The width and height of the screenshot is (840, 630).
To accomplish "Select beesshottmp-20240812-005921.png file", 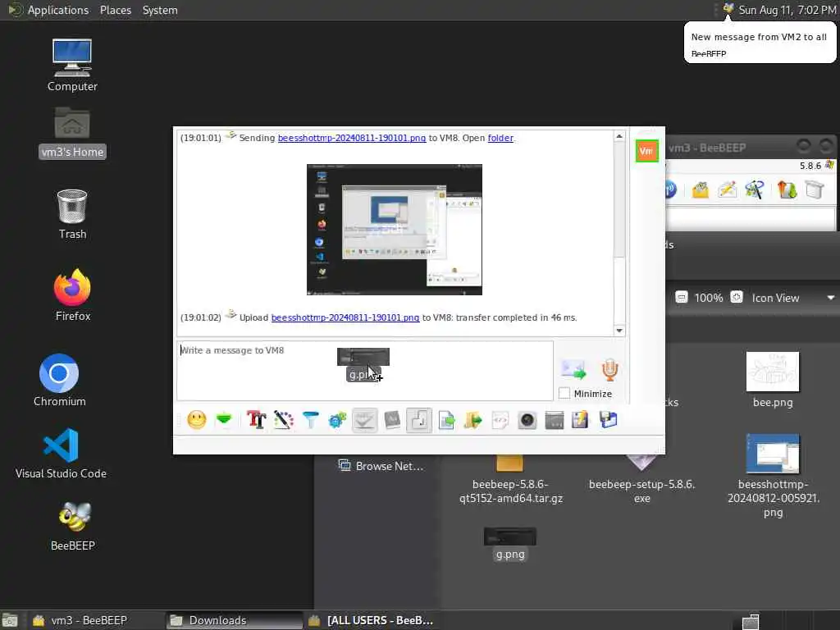I will tap(773, 476).
